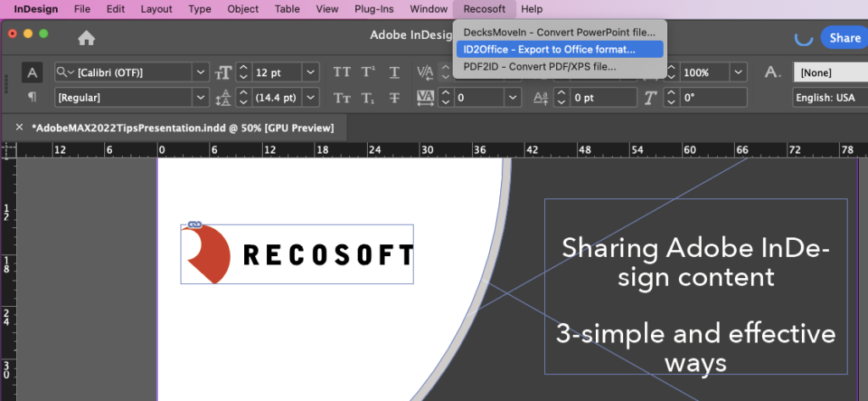
Task: Click the Home icon
Action: click(x=86, y=37)
